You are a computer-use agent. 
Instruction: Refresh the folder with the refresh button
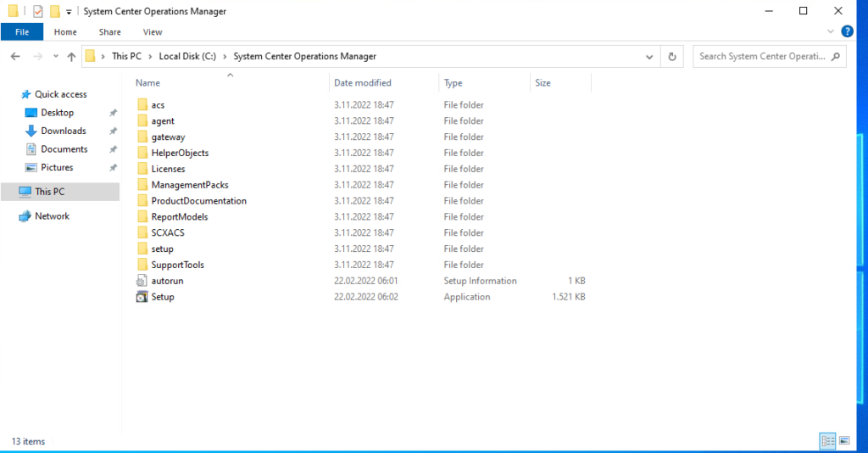tap(672, 57)
